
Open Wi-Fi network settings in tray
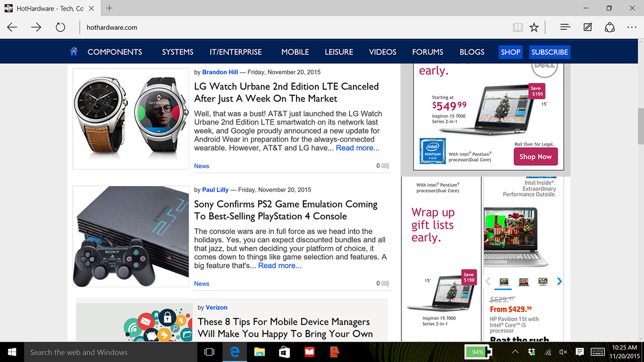click(x=548, y=352)
